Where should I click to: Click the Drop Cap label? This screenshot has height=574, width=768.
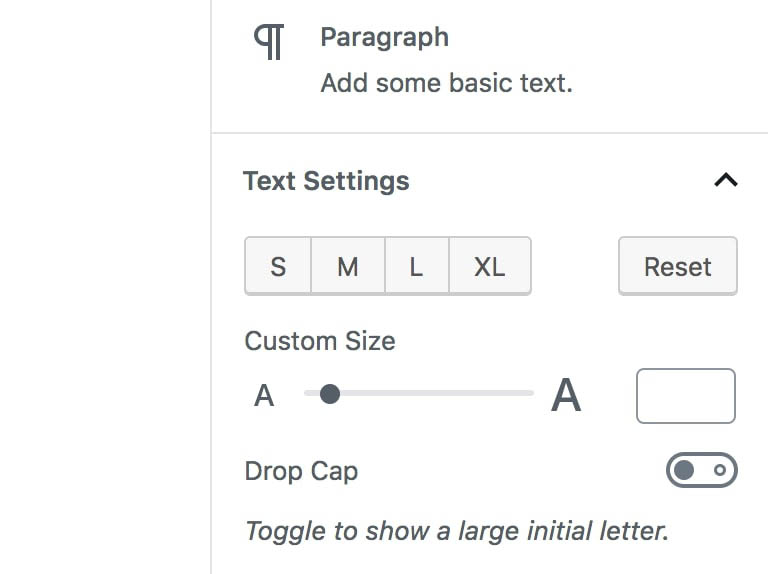click(x=301, y=471)
